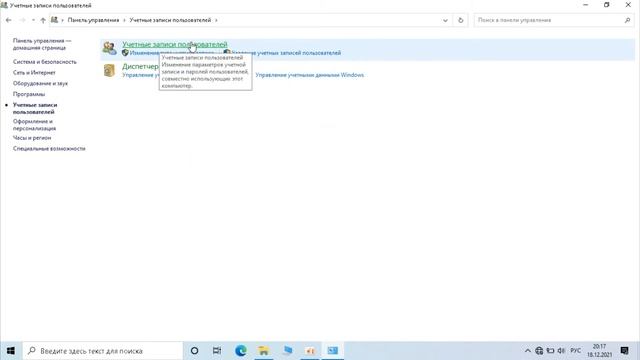Open the blue monitors app on taskbar
The width and height of the screenshot is (640, 360).
coord(287,351)
